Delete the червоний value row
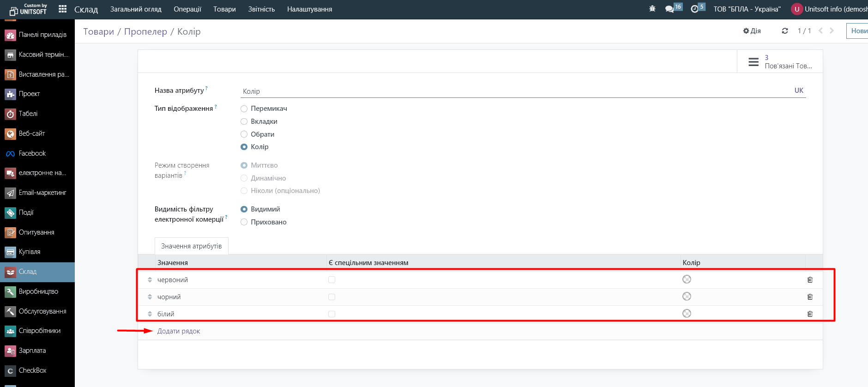868x387 pixels. tap(810, 280)
